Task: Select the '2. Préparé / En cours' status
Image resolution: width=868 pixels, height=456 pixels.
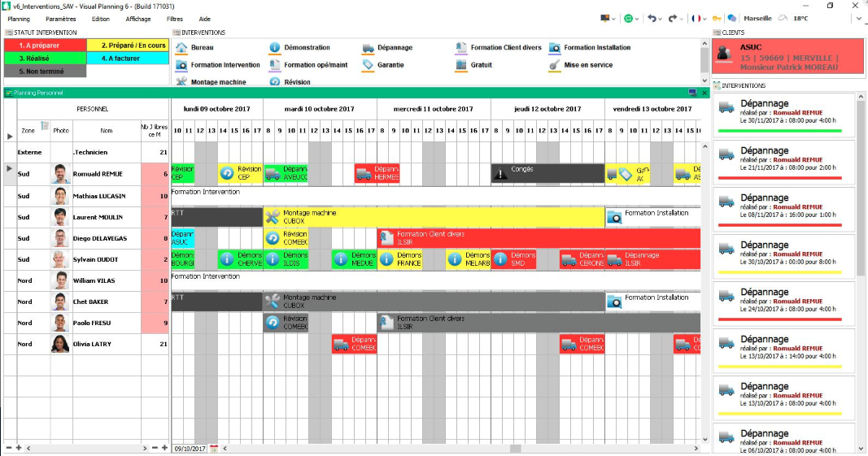Action: (128, 46)
